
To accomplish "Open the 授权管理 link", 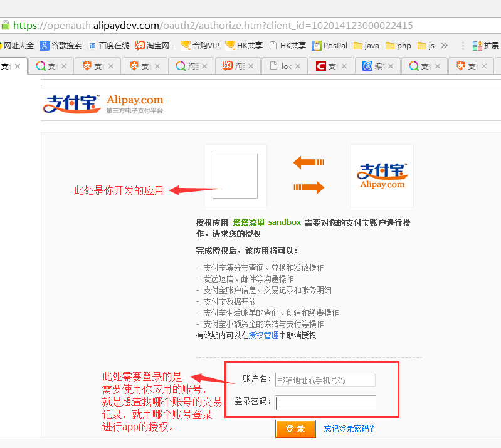I will click(x=264, y=335).
